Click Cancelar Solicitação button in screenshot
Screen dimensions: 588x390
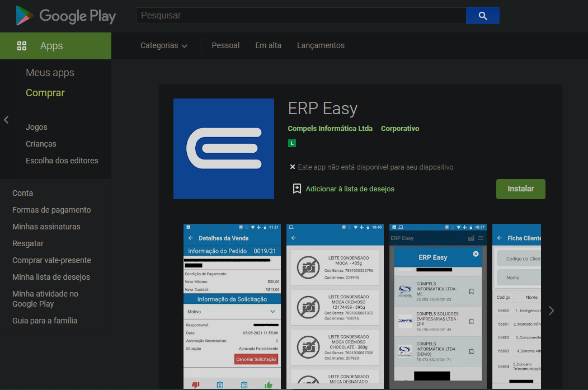pos(256,359)
